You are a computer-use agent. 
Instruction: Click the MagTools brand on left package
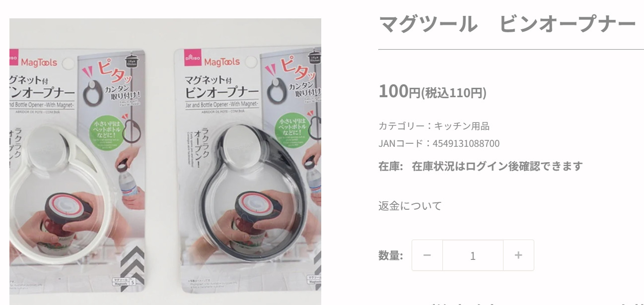pos(40,63)
